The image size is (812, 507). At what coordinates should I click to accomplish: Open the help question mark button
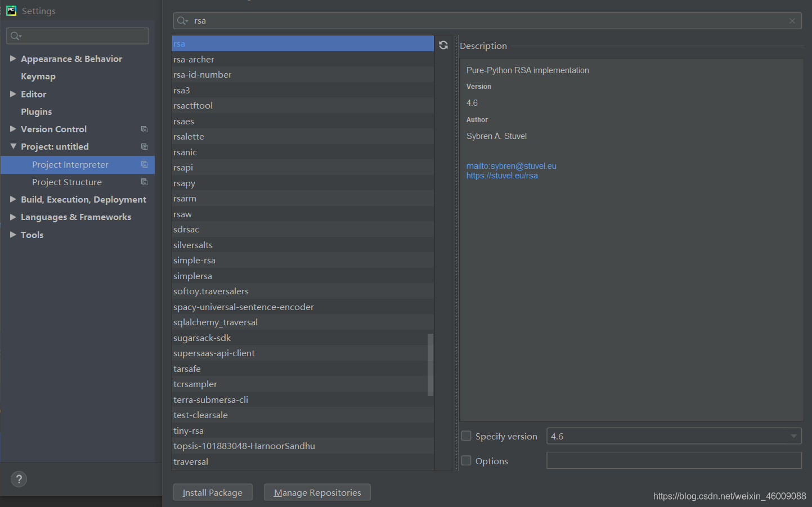[x=19, y=479]
